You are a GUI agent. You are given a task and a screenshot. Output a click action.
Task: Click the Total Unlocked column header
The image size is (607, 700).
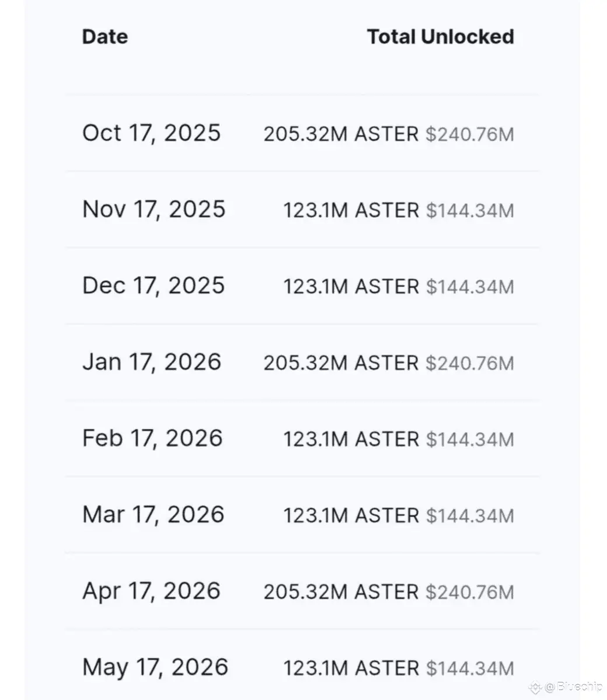tap(441, 37)
